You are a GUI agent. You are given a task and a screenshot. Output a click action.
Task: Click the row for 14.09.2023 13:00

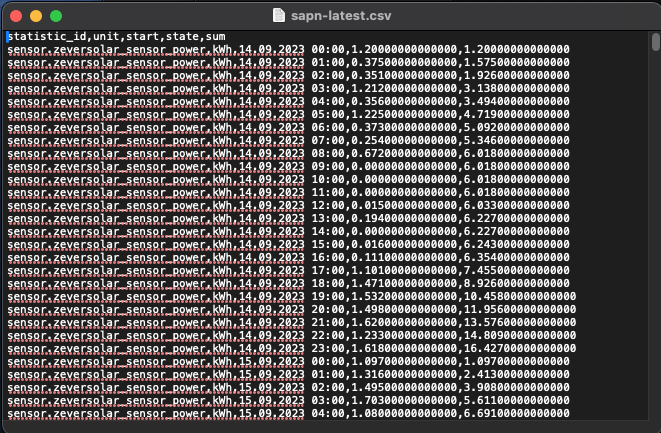288,218
